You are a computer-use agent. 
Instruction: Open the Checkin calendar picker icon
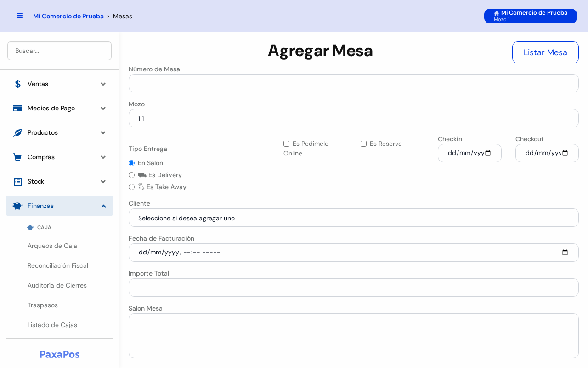(x=488, y=153)
